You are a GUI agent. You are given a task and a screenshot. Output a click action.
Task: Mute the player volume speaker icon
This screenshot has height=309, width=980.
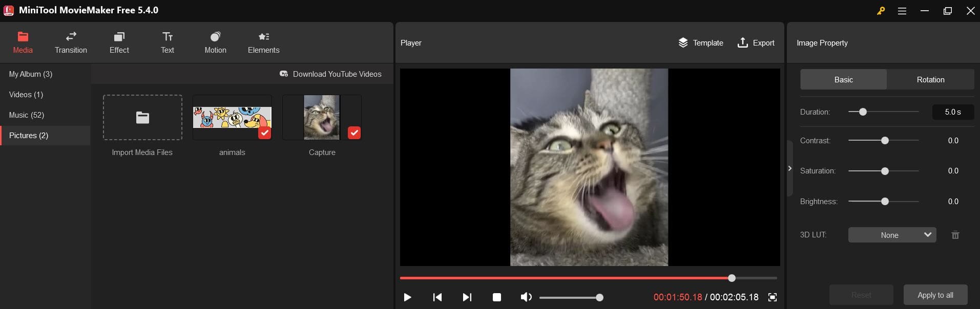coord(526,297)
